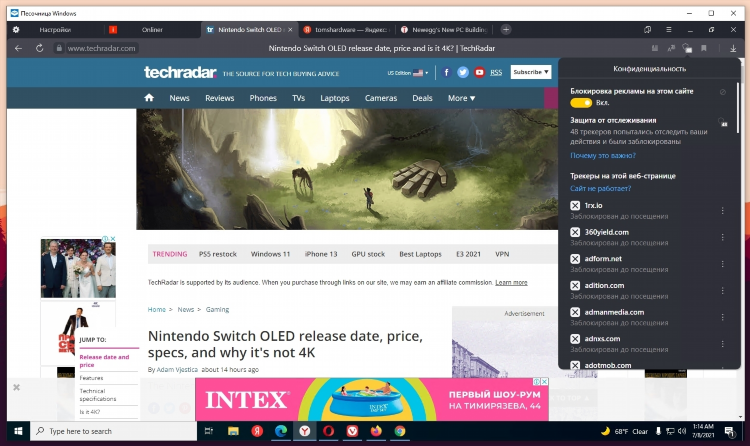Close the Nintendo Switch OLED tab

coord(290,30)
